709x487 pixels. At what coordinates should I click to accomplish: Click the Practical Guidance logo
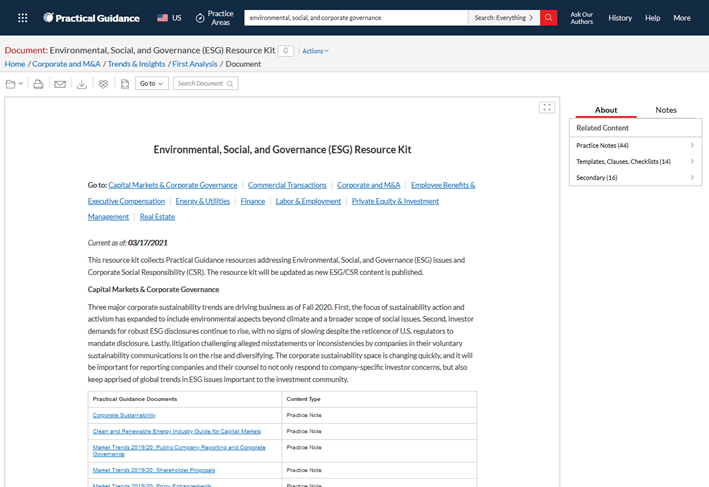pos(91,18)
